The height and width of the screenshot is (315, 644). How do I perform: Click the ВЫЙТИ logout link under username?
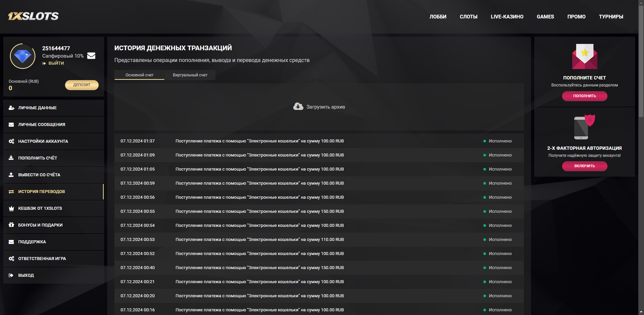point(56,63)
